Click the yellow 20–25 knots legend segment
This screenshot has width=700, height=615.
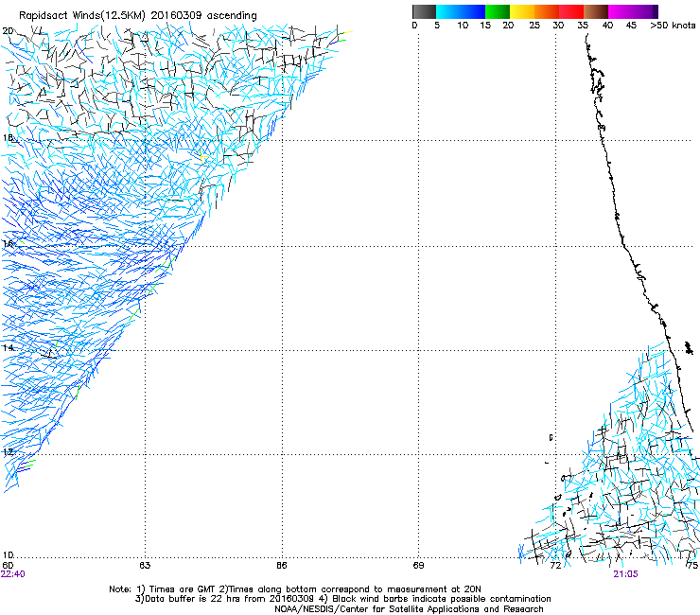tap(522, 11)
